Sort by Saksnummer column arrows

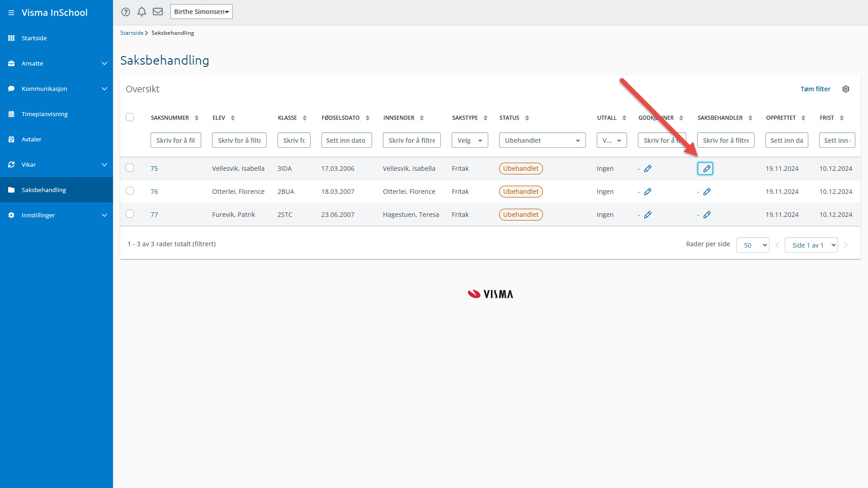click(197, 118)
